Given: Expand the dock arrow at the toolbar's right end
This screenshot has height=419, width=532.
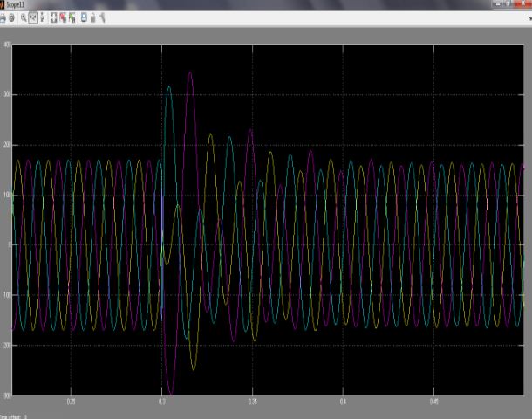Looking at the screenshot, I should (529, 18).
